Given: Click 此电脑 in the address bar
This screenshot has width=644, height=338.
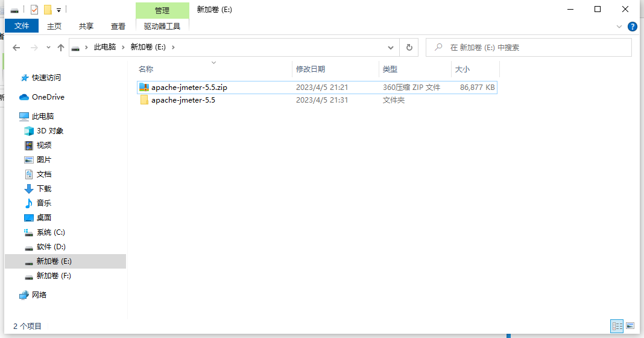Looking at the screenshot, I should 105,47.
